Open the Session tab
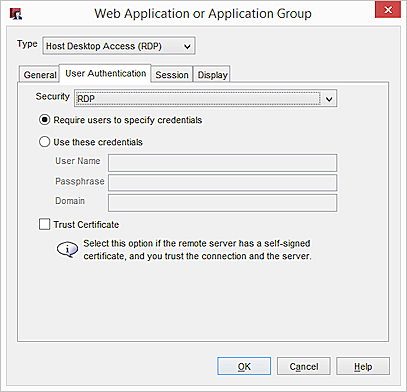The height and width of the screenshot is (392, 407). 172,74
